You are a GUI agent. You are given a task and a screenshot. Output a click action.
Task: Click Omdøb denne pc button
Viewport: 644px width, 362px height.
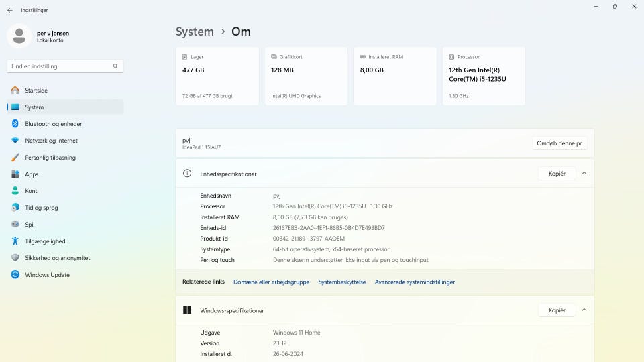pyautogui.click(x=559, y=143)
